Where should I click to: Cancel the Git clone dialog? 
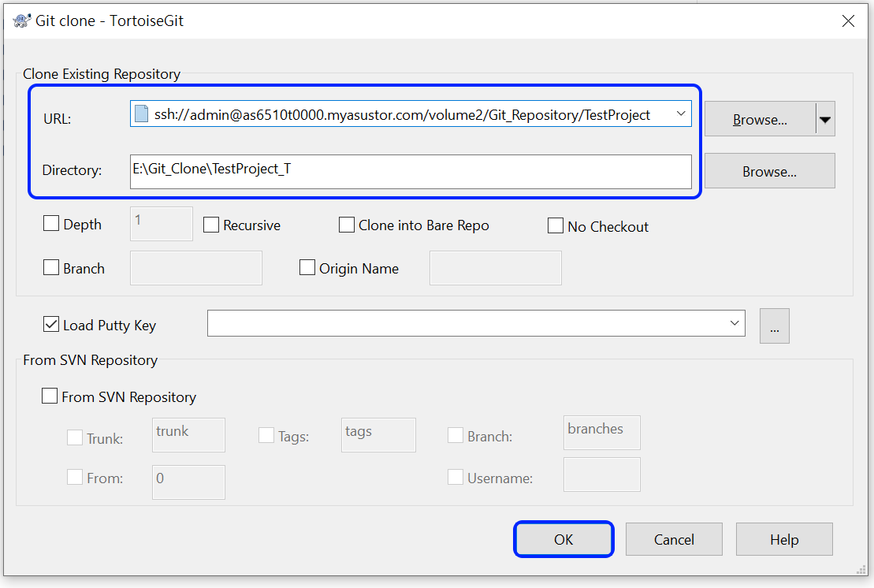pos(674,539)
